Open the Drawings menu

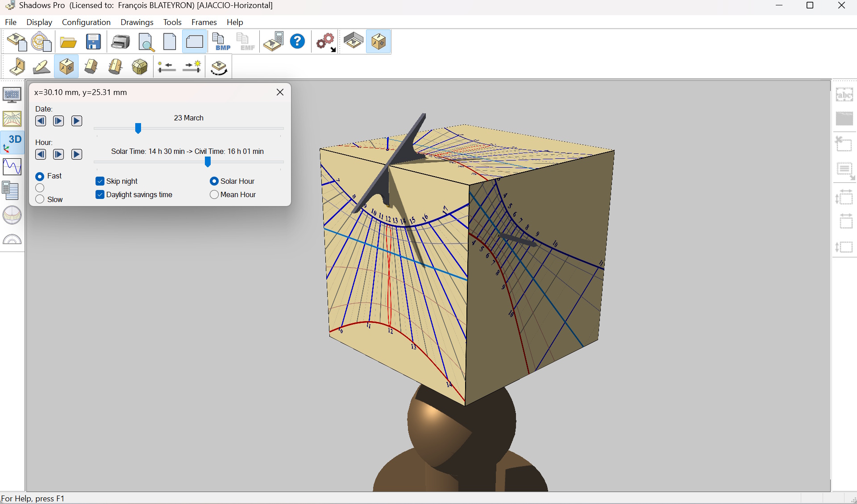(137, 22)
